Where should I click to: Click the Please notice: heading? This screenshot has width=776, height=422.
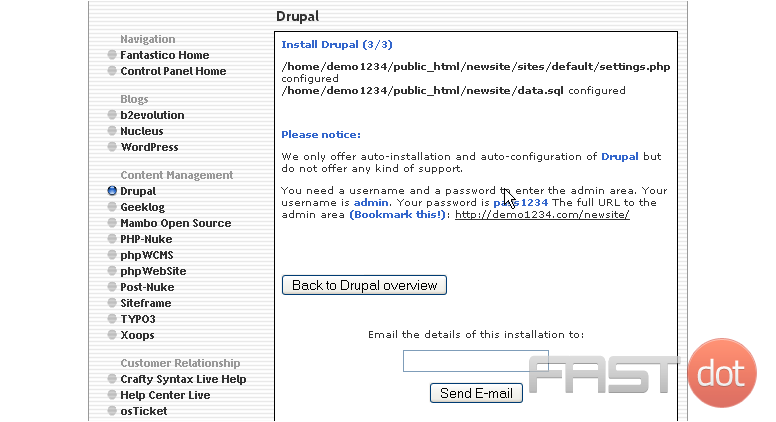pos(321,135)
